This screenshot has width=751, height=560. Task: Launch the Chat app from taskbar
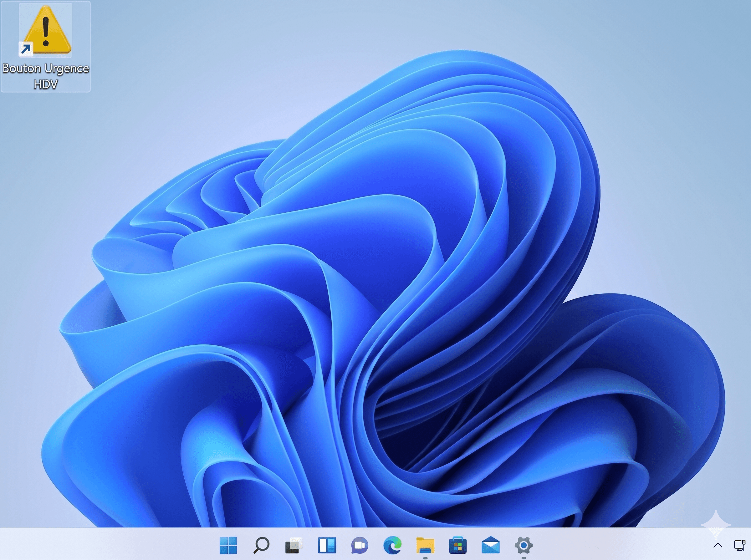[x=360, y=545]
